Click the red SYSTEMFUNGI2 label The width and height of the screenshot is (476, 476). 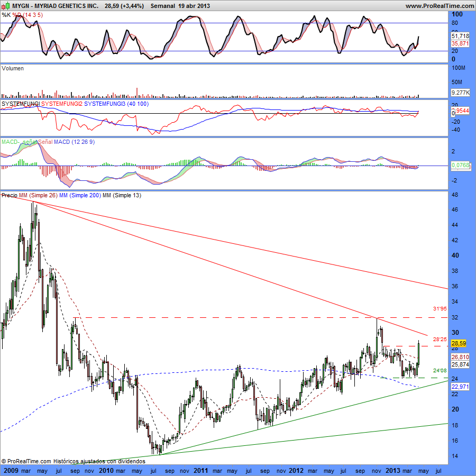62,104
